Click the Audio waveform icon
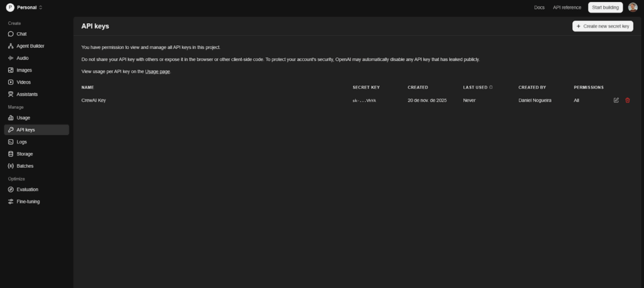This screenshot has width=644, height=288. [11, 58]
